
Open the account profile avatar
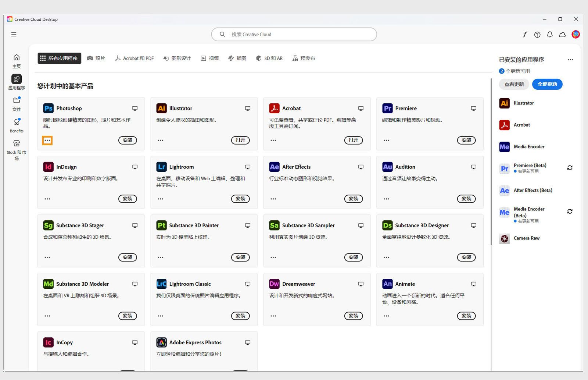pyautogui.click(x=576, y=34)
